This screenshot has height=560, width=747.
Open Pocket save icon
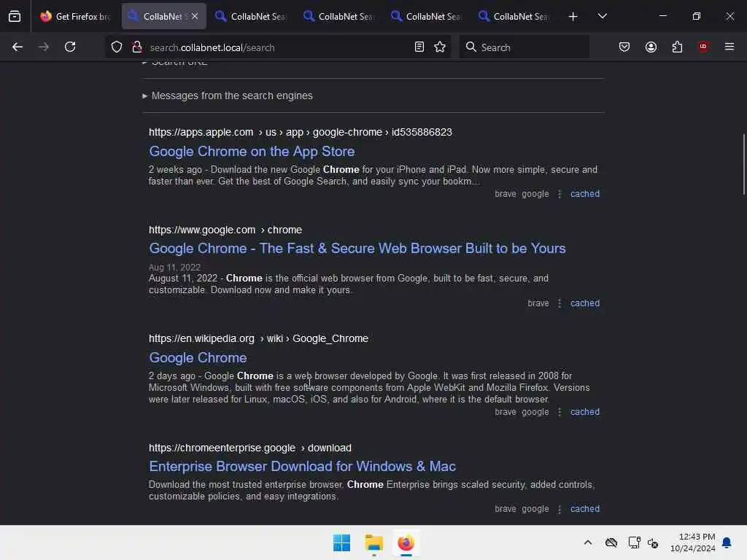(624, 47)
